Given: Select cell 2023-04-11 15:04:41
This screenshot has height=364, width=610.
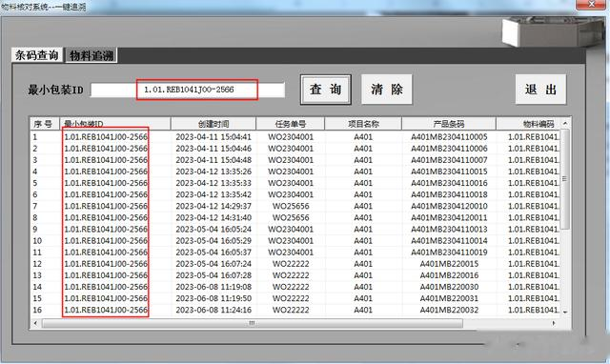Looking at the screenshot, I should [213, 137].
